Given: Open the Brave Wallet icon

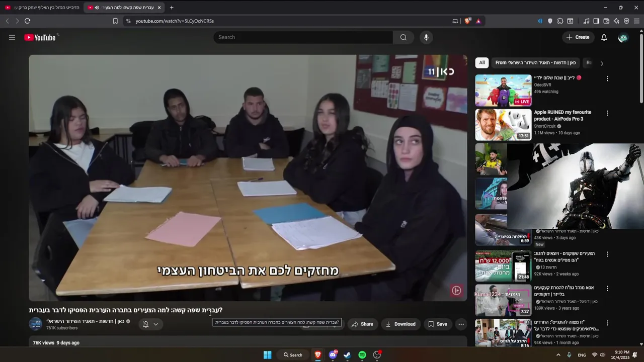Looking at the screenshot, I should click(x=606, y=21).
